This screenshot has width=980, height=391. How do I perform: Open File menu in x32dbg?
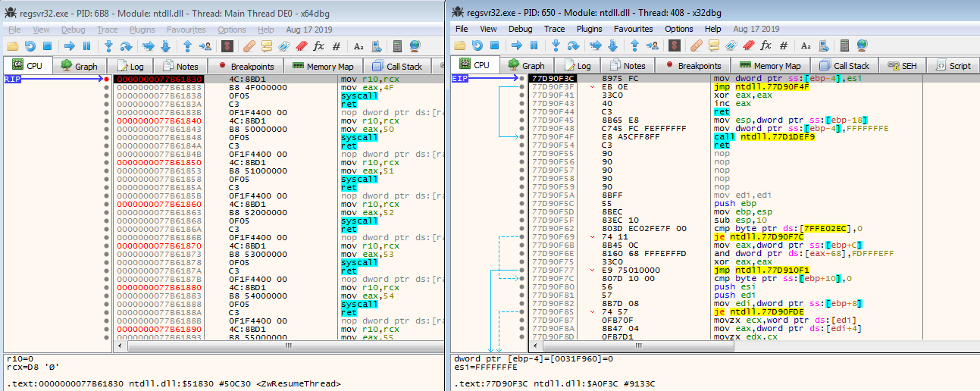point(461,29)
